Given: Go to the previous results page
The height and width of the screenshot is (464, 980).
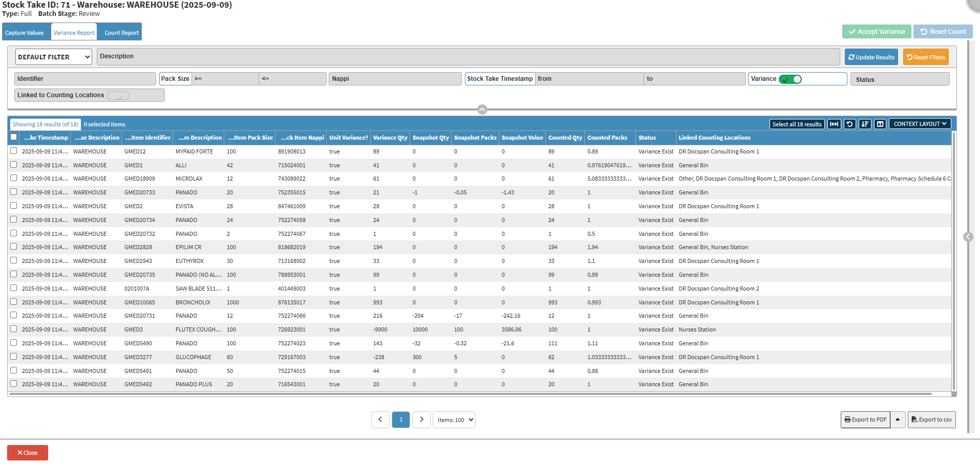Looking at the screenshot, I should click(380, 419).
